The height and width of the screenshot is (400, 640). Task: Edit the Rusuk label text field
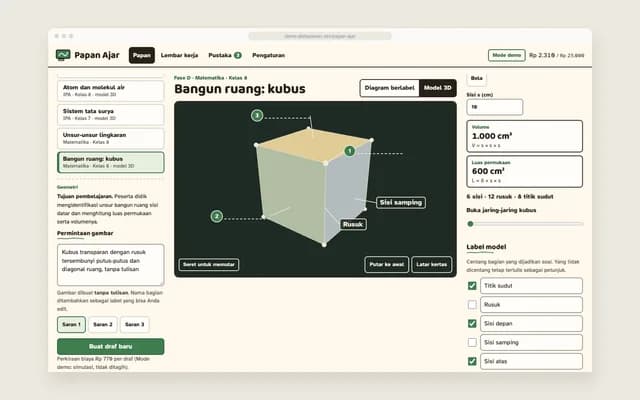pyautogui.click(x=531, y=304)
